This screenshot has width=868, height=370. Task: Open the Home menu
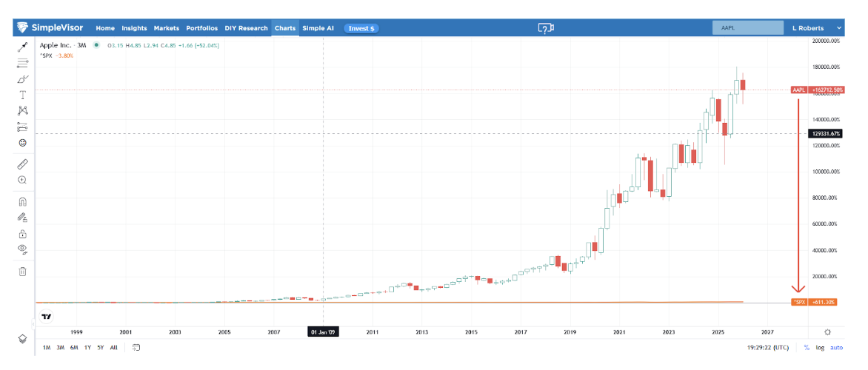point(105,28)
